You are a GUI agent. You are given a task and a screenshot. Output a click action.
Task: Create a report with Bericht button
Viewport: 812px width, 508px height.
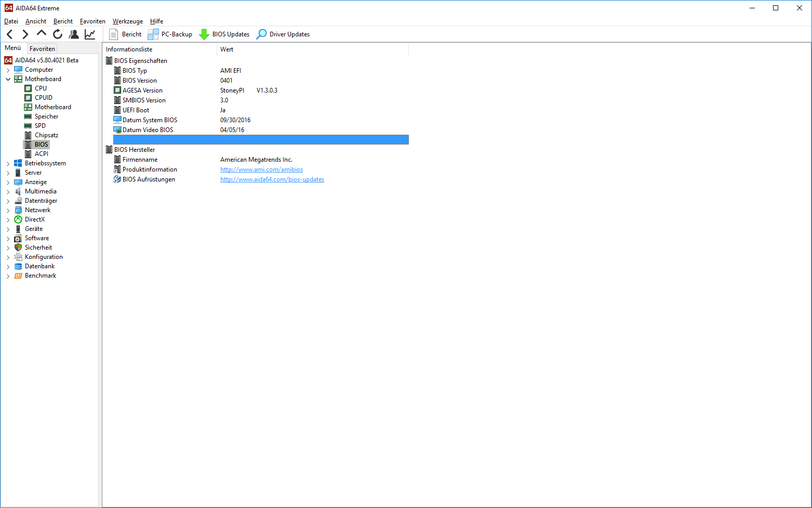tap(125, 34)
